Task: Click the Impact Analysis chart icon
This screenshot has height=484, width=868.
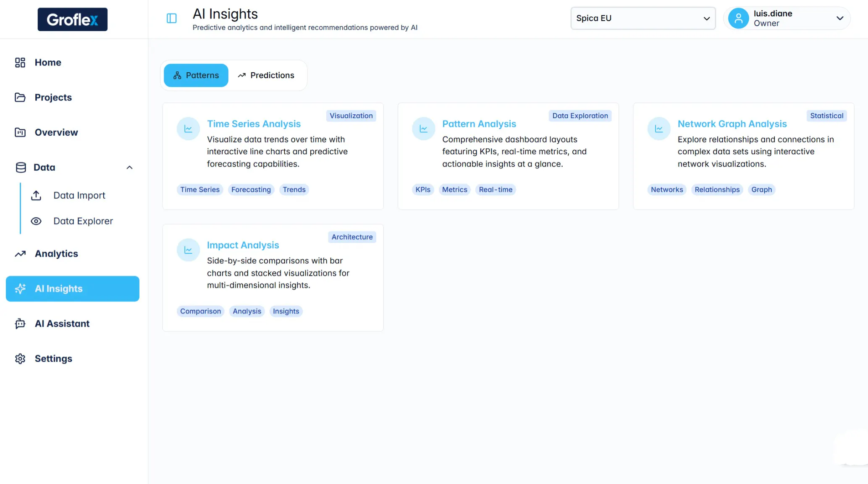Action: pos(188,250)
